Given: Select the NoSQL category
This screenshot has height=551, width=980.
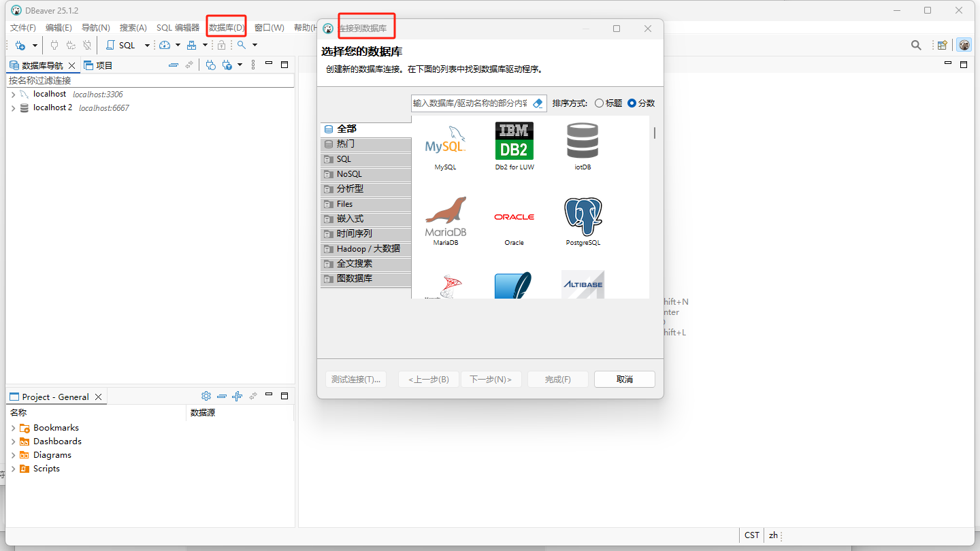Looking at the screenshot, I should tap(366, 174).
